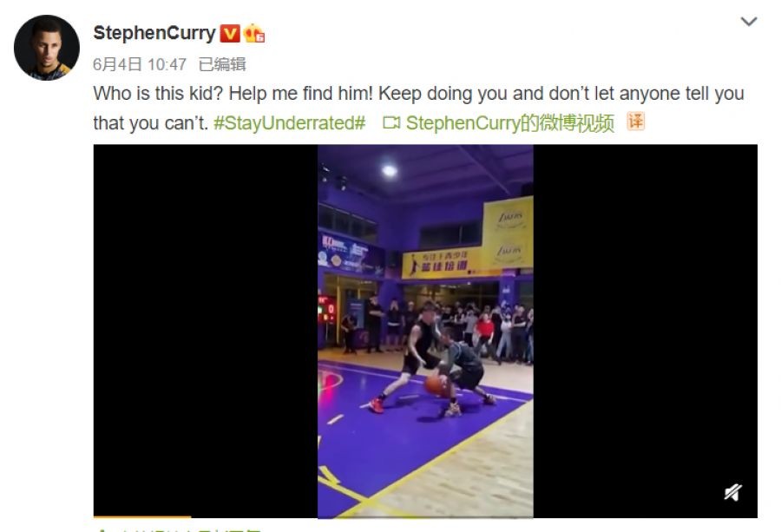The image size is (781, 532).
Task: Click the orange video progress bar
Action: point(142,517)
